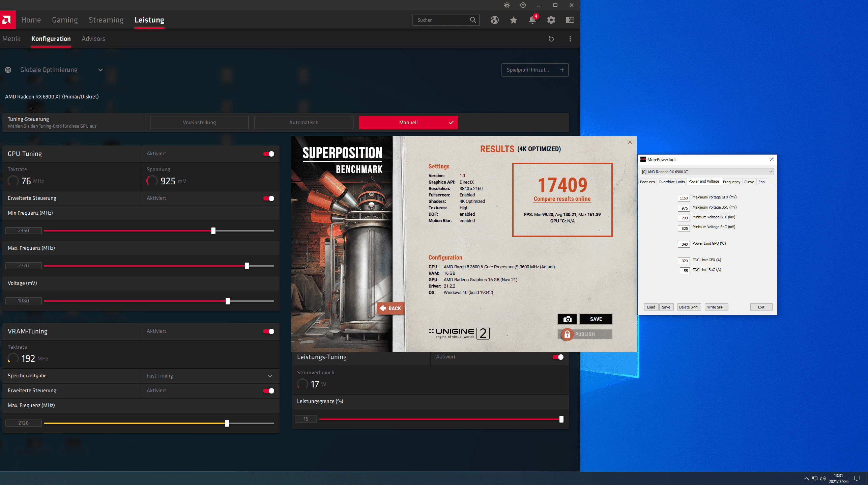Image resolution: width=868 pixels, height=485 pixels.
Task: Open the Fan tab in MorePowerTool
Action: click(x=761, y=182)
